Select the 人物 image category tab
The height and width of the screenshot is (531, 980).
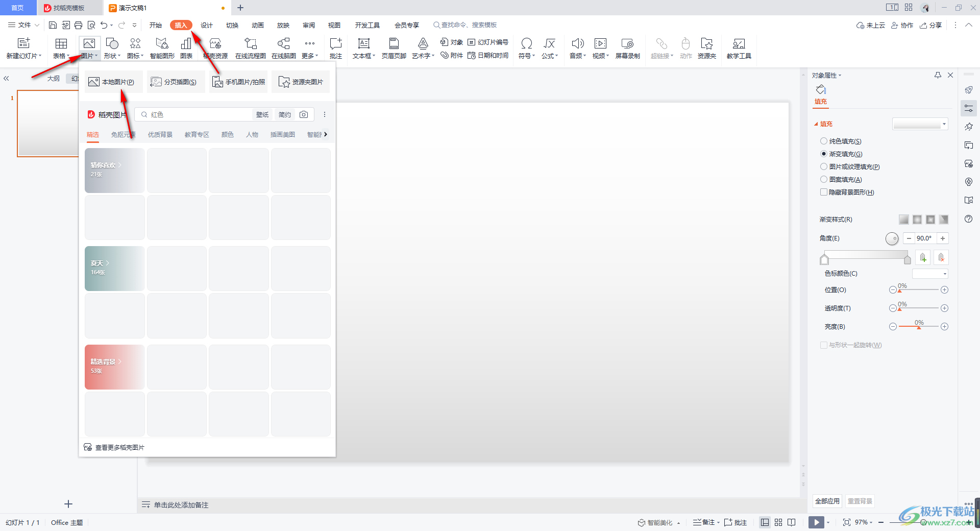click(x=252, y=135)
